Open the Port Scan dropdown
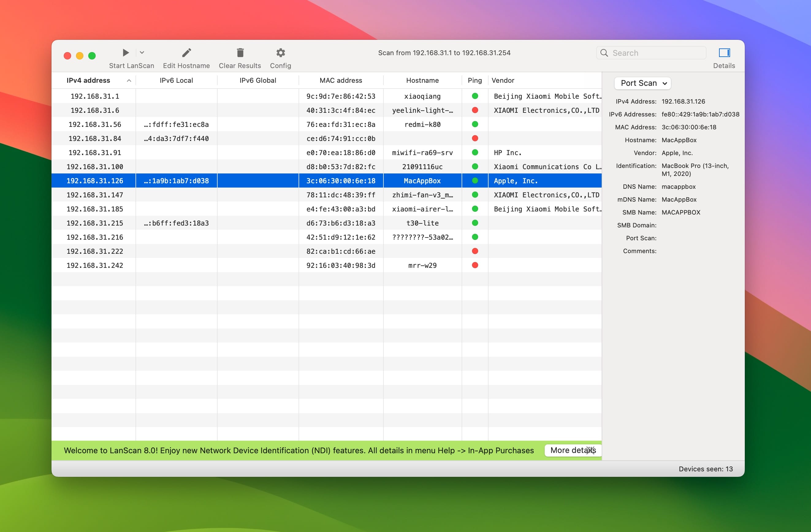Viewport: 811px width, 532px height. tap(642, 83)
